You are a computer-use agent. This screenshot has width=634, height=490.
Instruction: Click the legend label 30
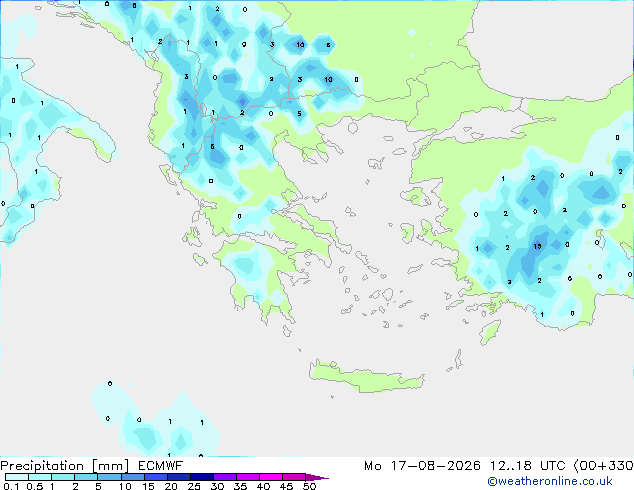(217, 486)
